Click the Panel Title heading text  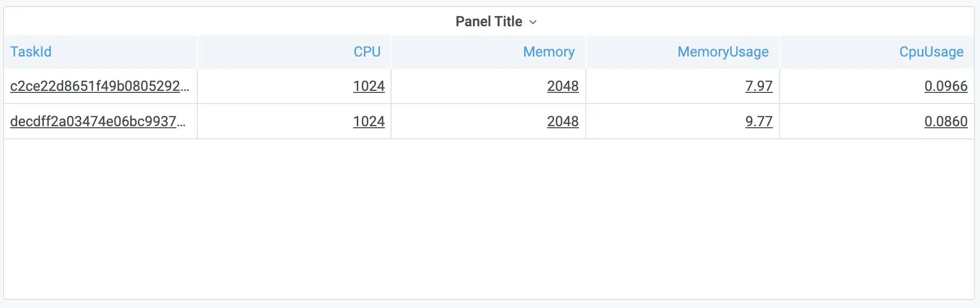pyautogui.click(x=488, y=21)
